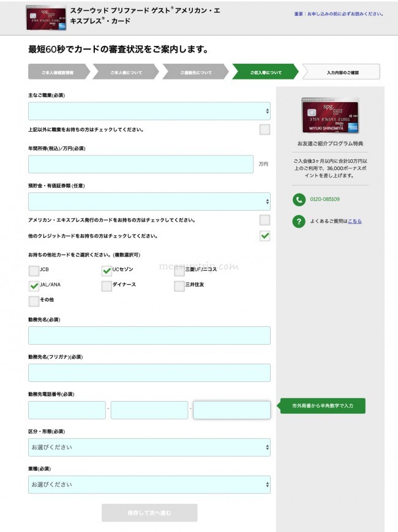Check the 三菱UFJニコス checkbox
The height and width of the screenshot is (532, 398).
pyautogui.click(x=179, y=271)
